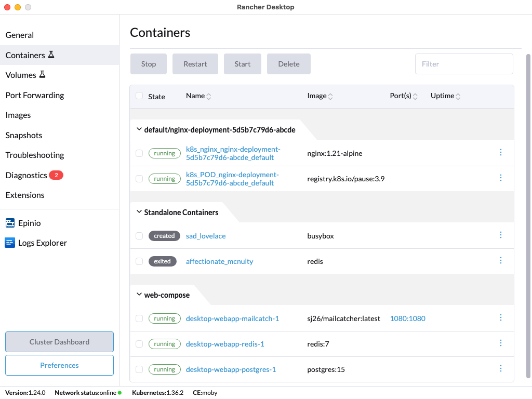Open actions menu for k8s_nginx_nginx-deployment container
The image size is (532, 399).
(501, 152)
